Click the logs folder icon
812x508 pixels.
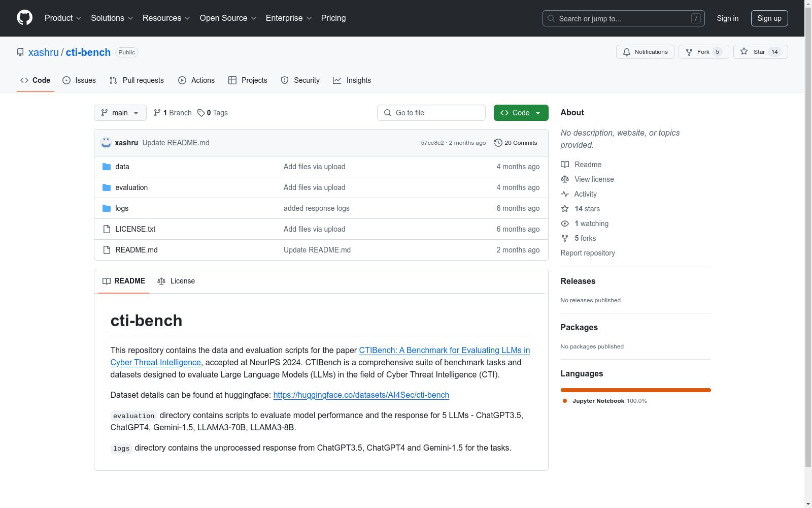[107, 208]
